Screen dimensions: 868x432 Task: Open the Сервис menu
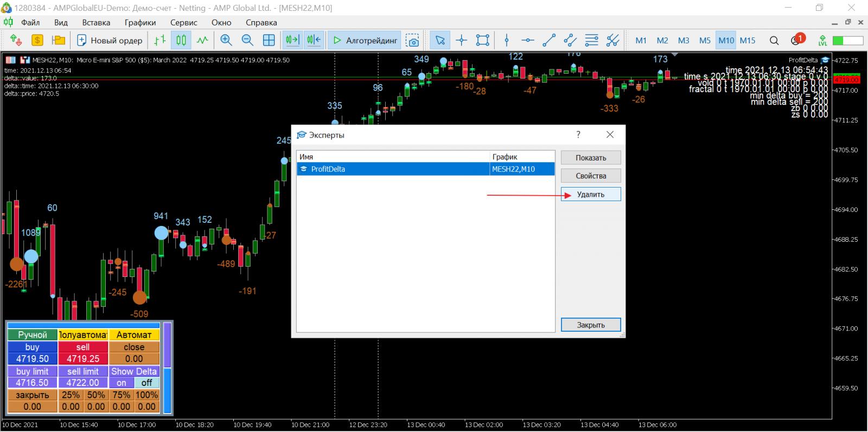tap(183, 23)
